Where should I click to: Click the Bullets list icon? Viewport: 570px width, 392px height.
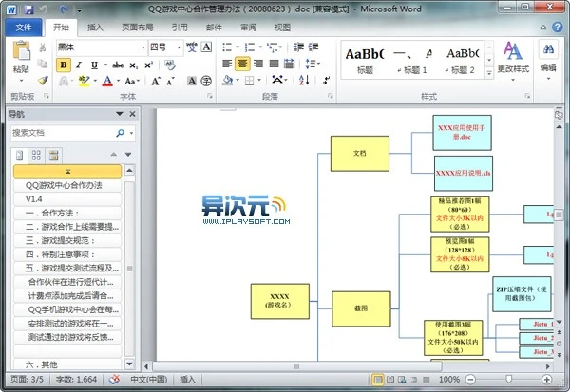(227, 47)
